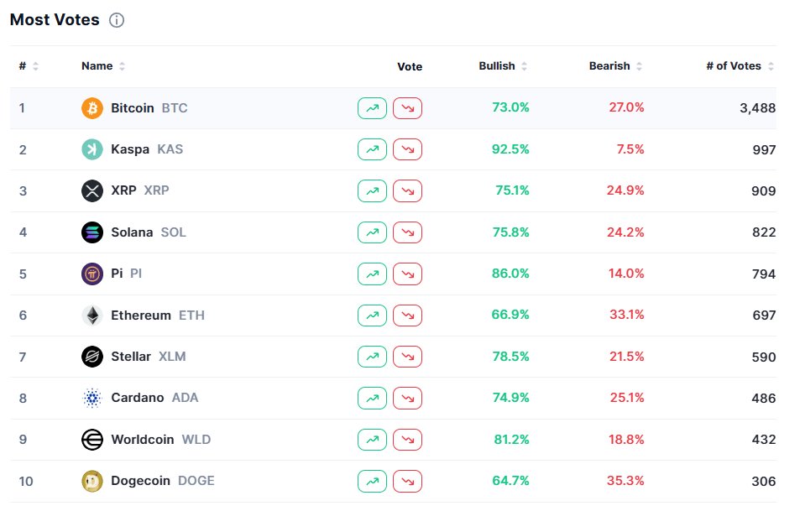Vote bullish on XRP
Screen dimensions: 805x532
(x=372, y=190)
